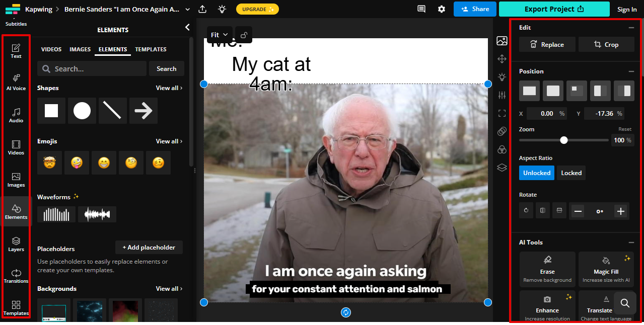Select the ELEMENTS tab
The width and height of the screenshot is (644, 325).
113,49
